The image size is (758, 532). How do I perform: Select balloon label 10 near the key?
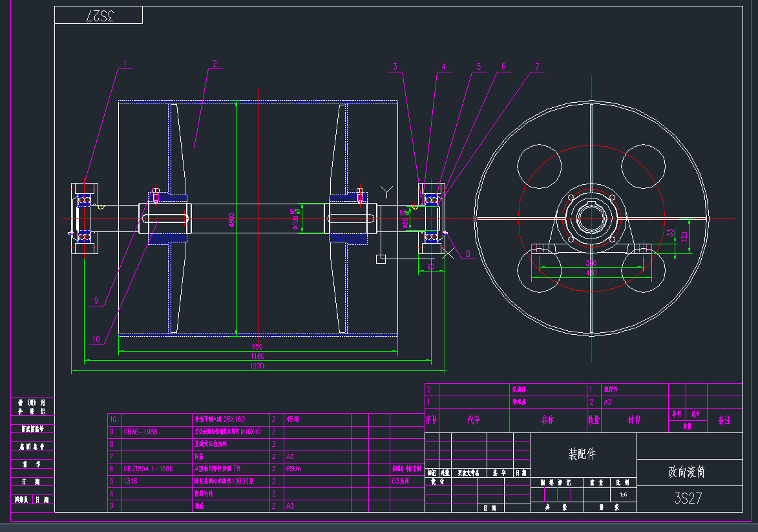click(x=96, y=339)
